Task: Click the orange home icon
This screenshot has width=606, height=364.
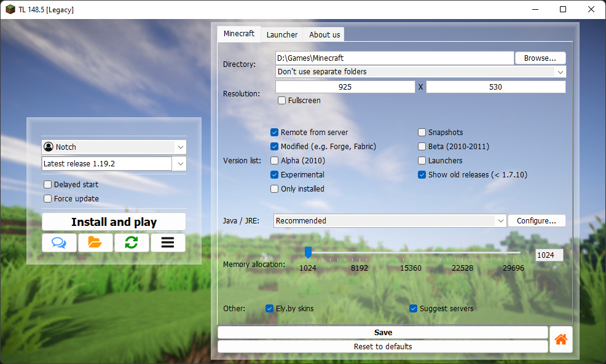Action: pos(560,339)
